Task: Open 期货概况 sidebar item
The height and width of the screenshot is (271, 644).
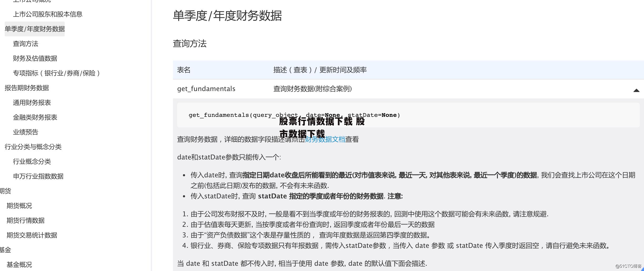Action: point(19,206)
